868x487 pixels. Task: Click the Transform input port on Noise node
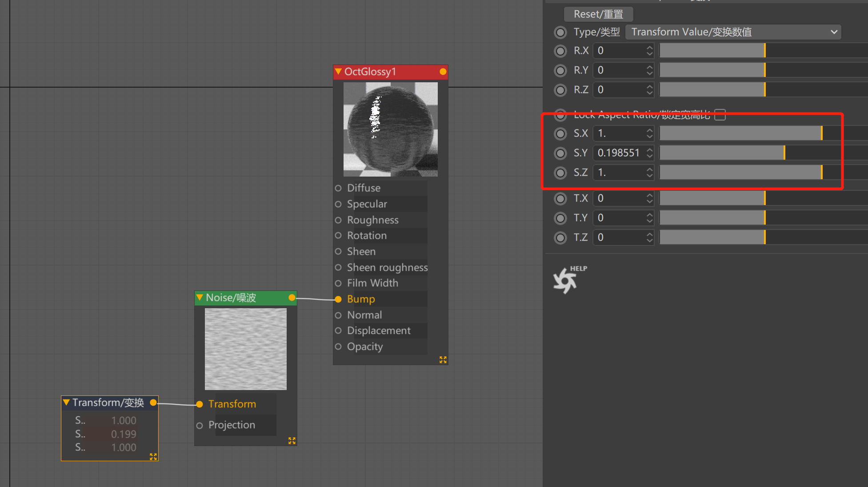coord(200,404)
